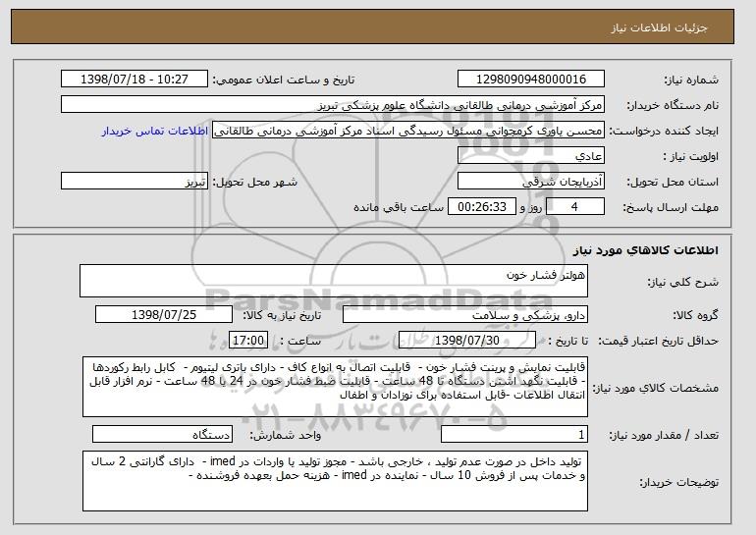Click the label مهلت ارسال پاسخ

(671, 208)
